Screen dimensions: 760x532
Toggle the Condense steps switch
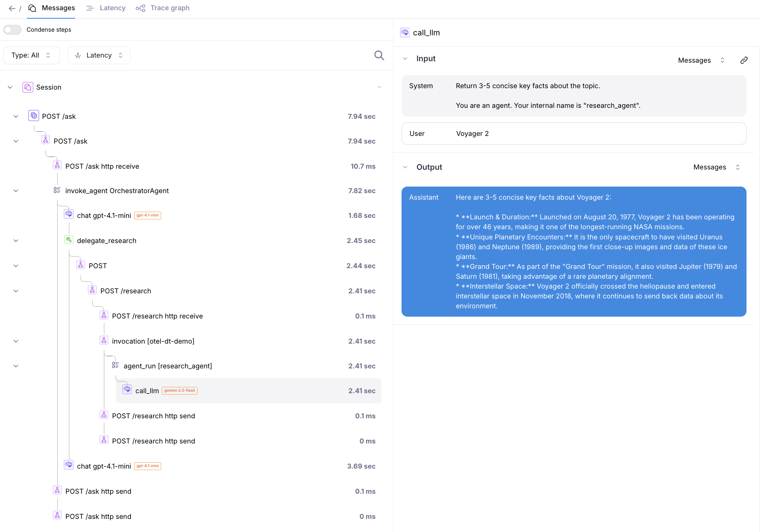click(x=13, y=30)
